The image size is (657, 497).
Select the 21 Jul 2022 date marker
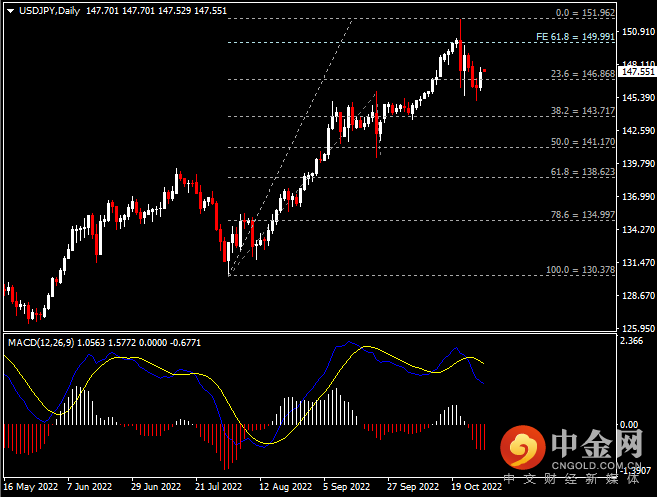(218, 487)
